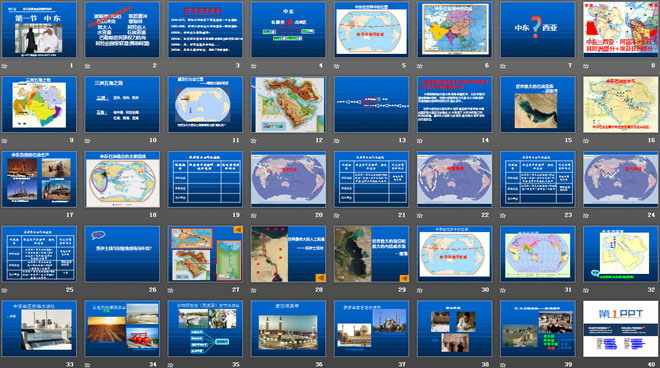Select slide 7 with the red question mark
The width and height of the screenshot is (660, 368).
[538, 29]
